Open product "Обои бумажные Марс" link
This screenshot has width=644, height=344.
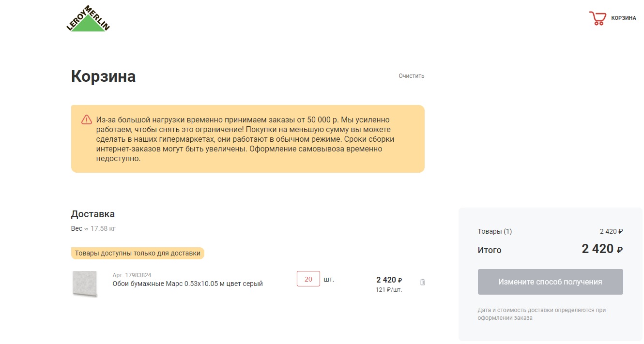coord(187,284)
